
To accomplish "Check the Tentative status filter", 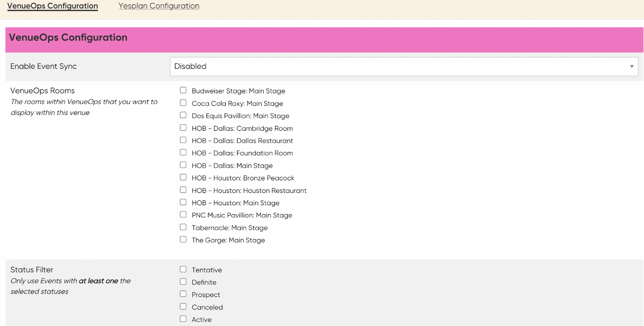I will tap(183, 269).
